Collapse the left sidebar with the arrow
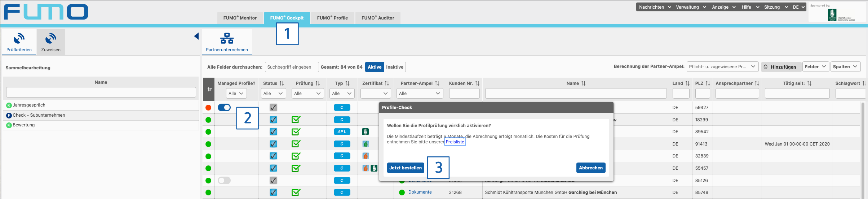 (x=196, y=36)
